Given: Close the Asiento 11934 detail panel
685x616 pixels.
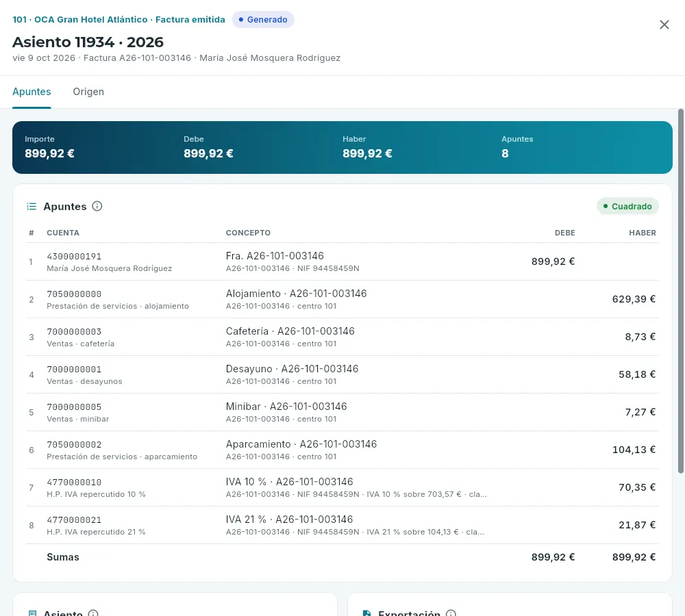Looking at the screenshot, I should pyautogui.click(x=664, y=25).
